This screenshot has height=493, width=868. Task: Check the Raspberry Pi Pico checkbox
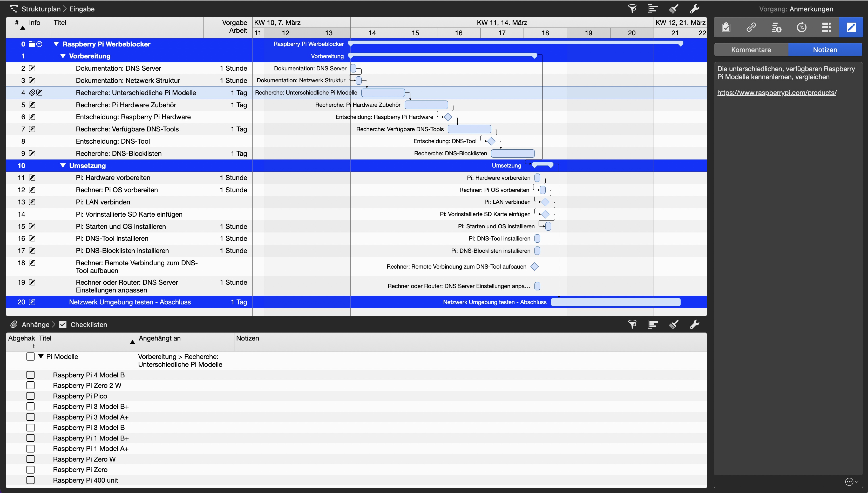[31, 396]
